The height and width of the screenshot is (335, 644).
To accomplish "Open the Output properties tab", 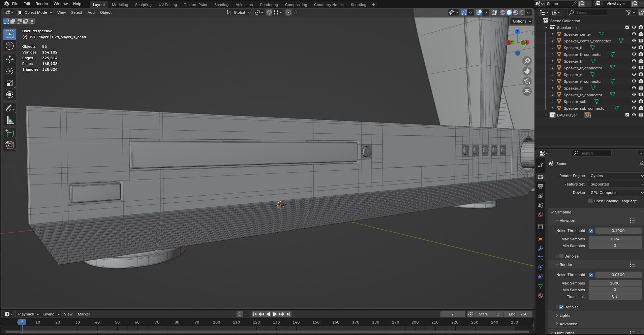I will click(x=541, y=187).
